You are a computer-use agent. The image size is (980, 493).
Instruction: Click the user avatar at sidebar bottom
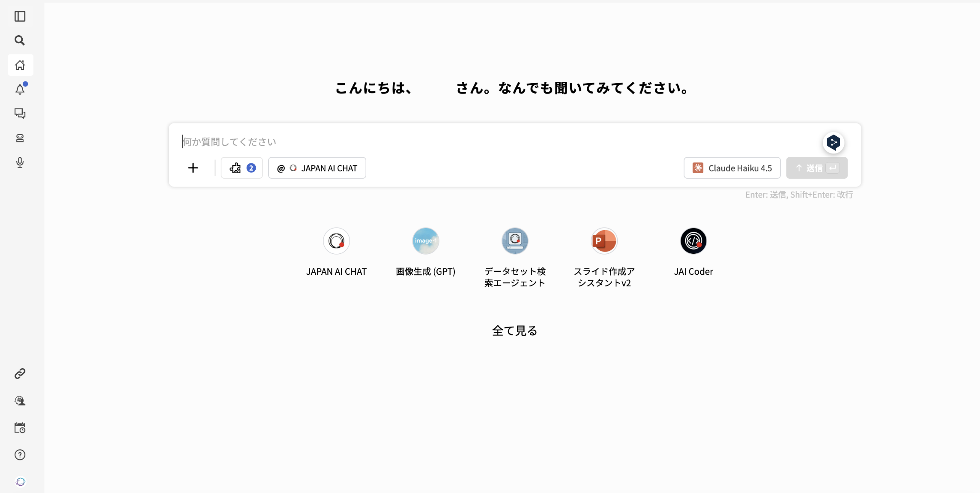pos(20,482)
